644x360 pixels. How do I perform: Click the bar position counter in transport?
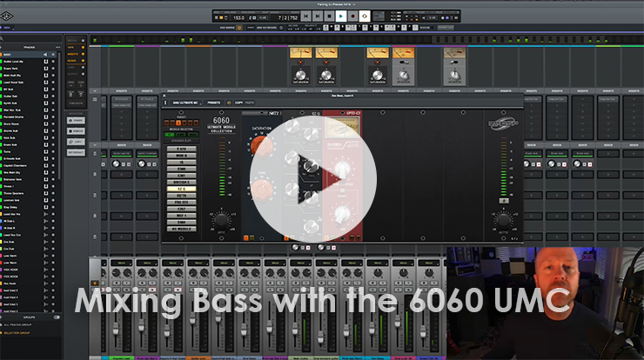coord(287,17)
